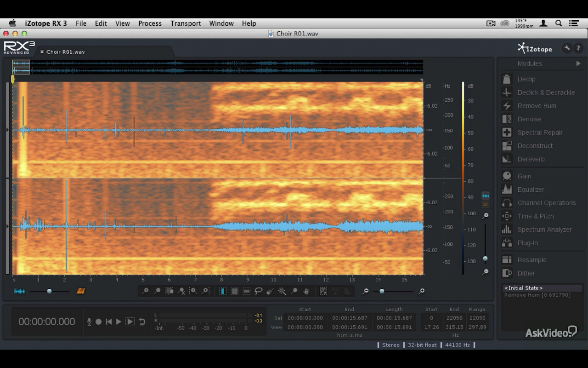Image resolution: width=588 pixels, height=368 pixels.
Task: Select the Lasso selection tool
Action: 259,291
